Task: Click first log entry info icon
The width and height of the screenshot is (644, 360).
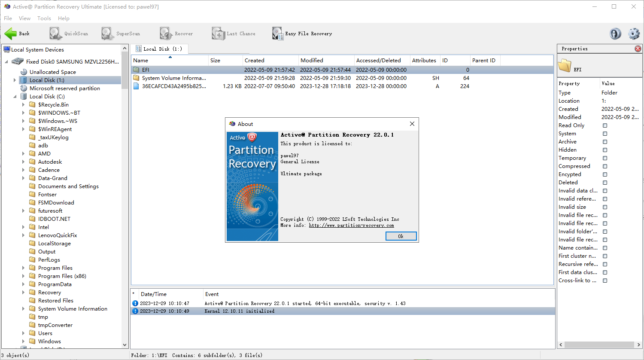Action: coord(135,303)
